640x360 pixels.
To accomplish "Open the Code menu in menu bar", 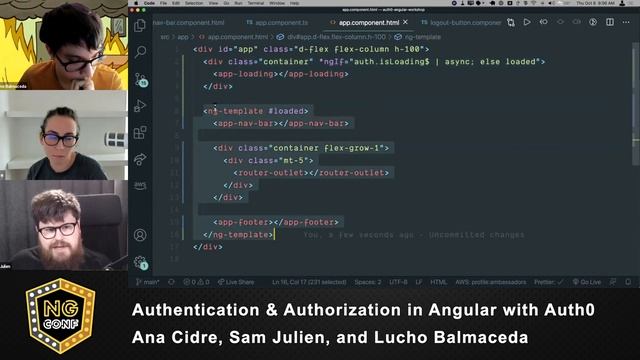I will (149, 3).
